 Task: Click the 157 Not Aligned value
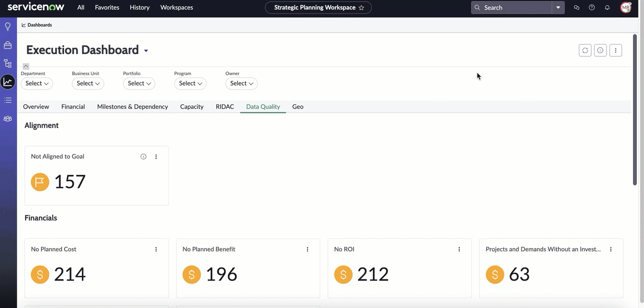pos(70,182)
